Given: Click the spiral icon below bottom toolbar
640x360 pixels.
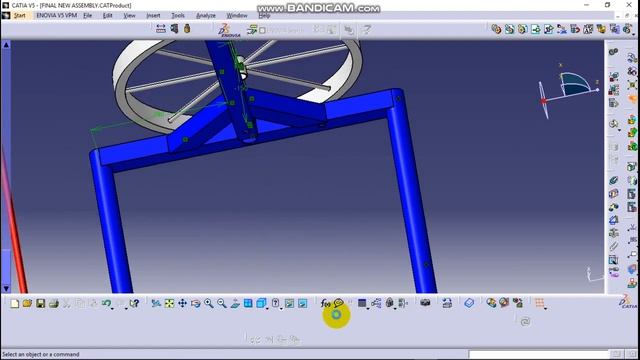Looking at the screenshot, I should pos(525,322).
